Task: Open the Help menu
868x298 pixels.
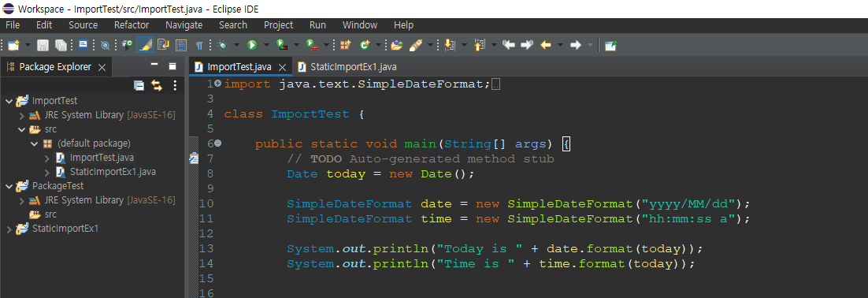Action: coord(403,25)
